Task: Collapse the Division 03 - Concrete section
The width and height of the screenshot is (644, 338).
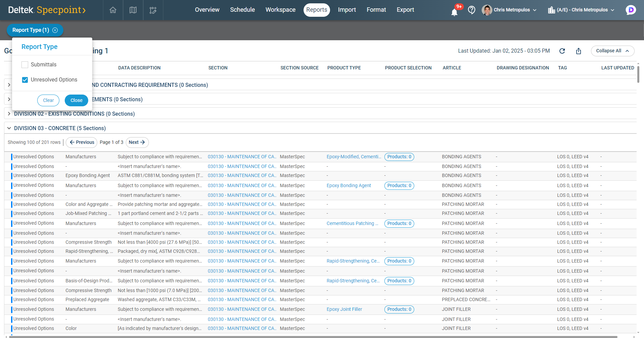Action: tap(9, 128)
